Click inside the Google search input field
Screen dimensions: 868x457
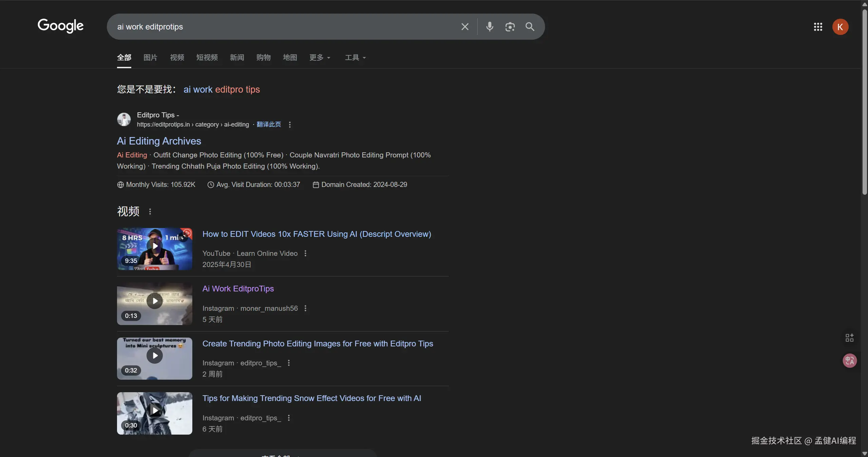(x=271, y=27)
